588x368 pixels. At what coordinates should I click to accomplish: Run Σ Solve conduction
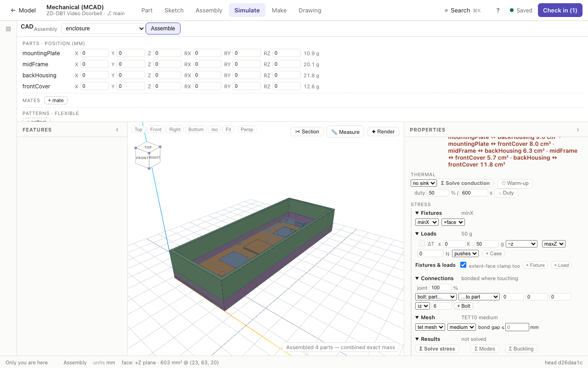465,183
